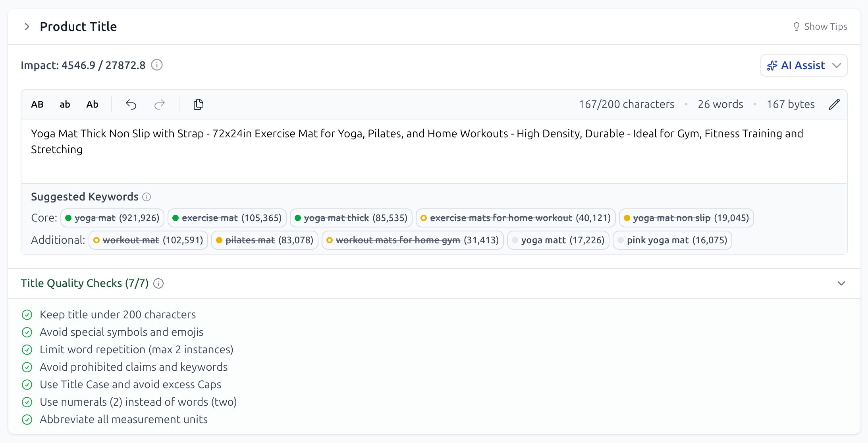The height and width of the screenshot is (443, 868).
Task: Apply title case with the Ab icon
Action: pyautogui.click(x=93, y=104)
